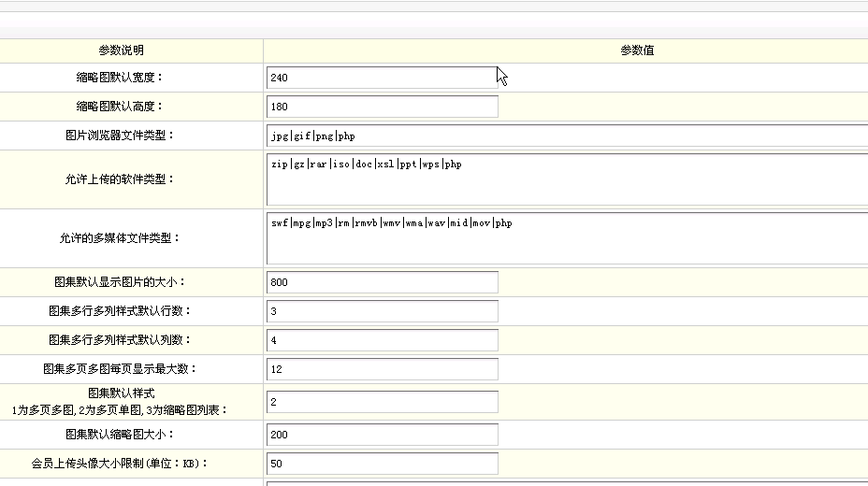Click the 缩略图默认宽度 input field with 240

coord(382,79)
